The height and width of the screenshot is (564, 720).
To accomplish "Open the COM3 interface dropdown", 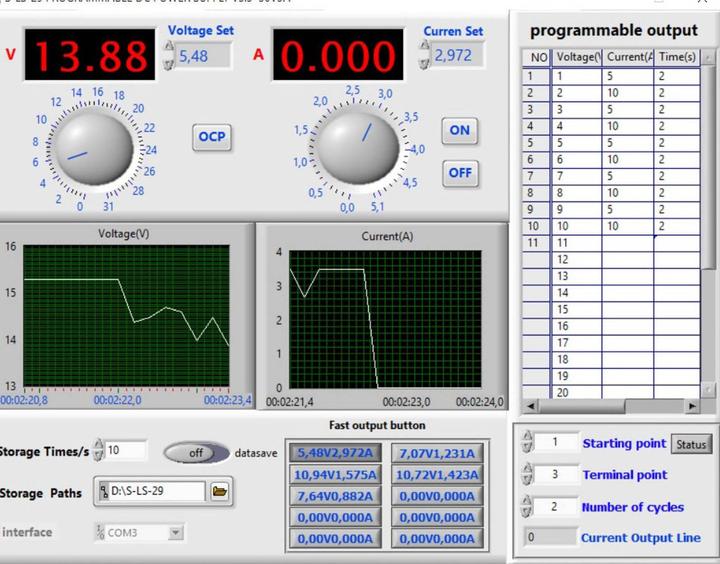I will (x=175, y=533).
